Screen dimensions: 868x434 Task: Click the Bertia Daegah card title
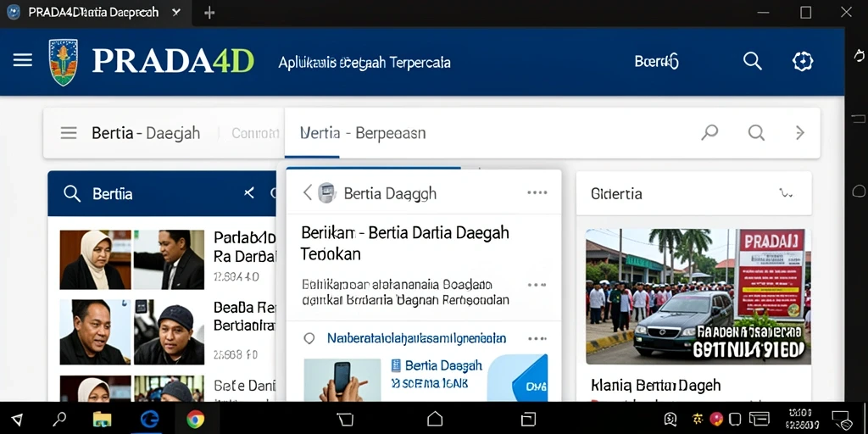(x=443, y=365)
